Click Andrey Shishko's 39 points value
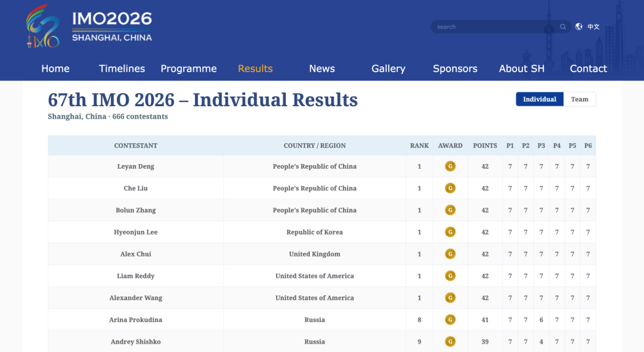This screenshot has height=352, width=644. (485, 341)
